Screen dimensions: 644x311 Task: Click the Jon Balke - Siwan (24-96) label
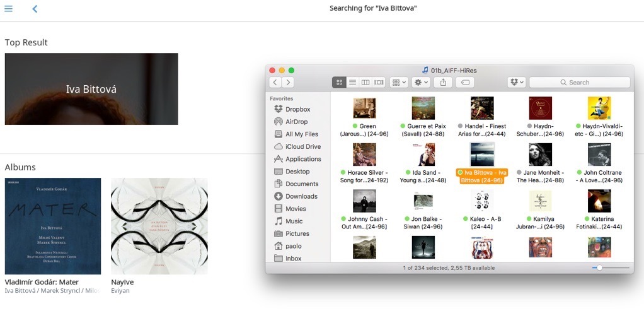click(423, 223)
